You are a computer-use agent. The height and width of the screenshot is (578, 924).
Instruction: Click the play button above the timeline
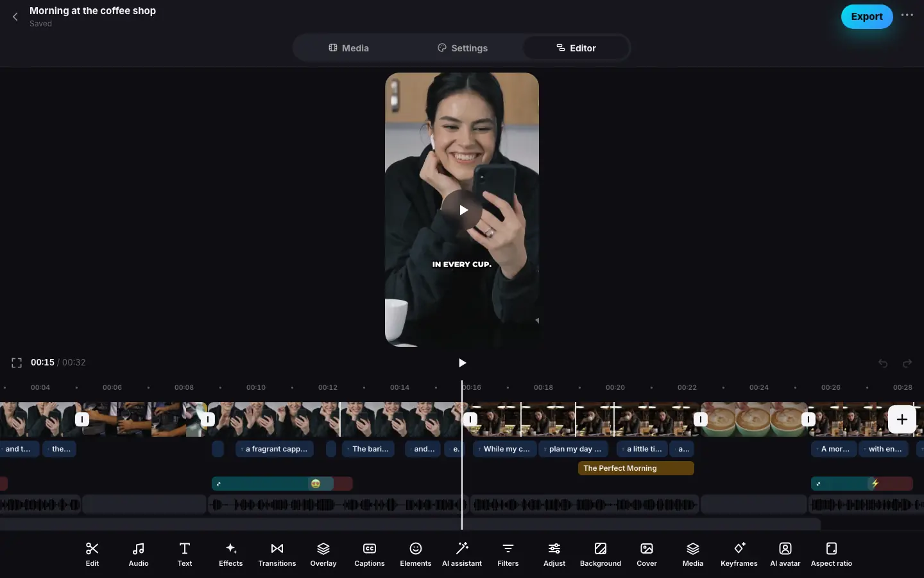462,363
